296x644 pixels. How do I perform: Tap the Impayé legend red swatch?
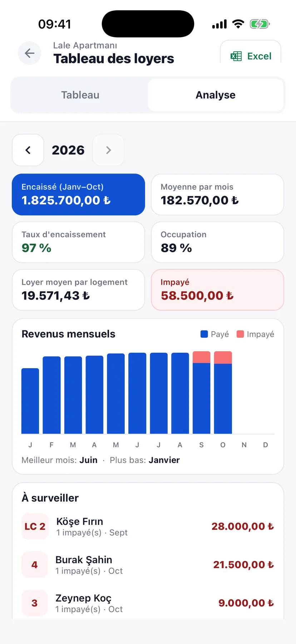tap(240, 334)
